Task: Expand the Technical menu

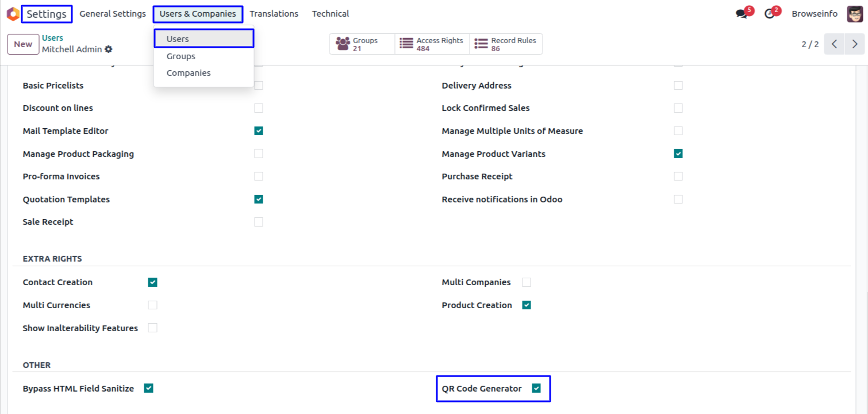Action: pos(330,14)
